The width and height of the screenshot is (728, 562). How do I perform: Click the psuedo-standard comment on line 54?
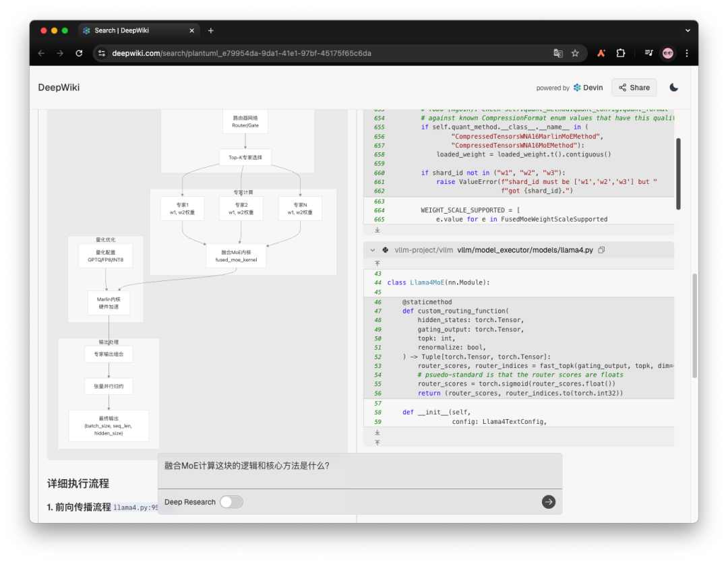point(520,375)
